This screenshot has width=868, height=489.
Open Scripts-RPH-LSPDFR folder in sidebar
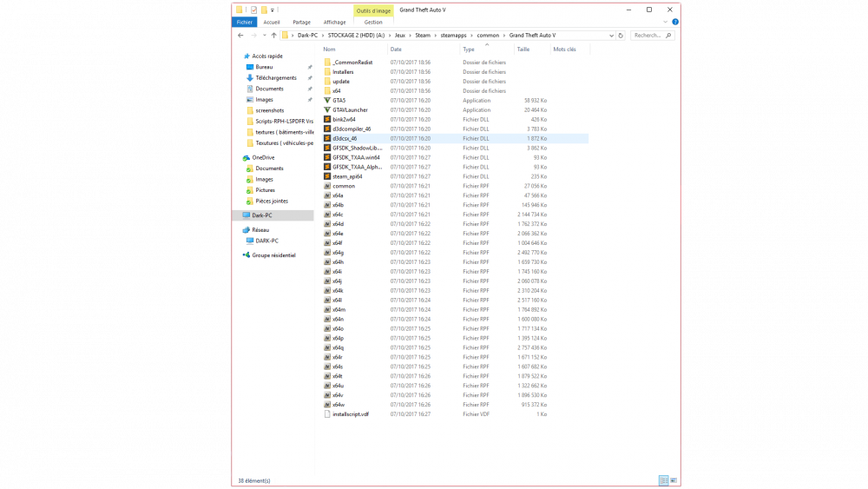(284, 122)
